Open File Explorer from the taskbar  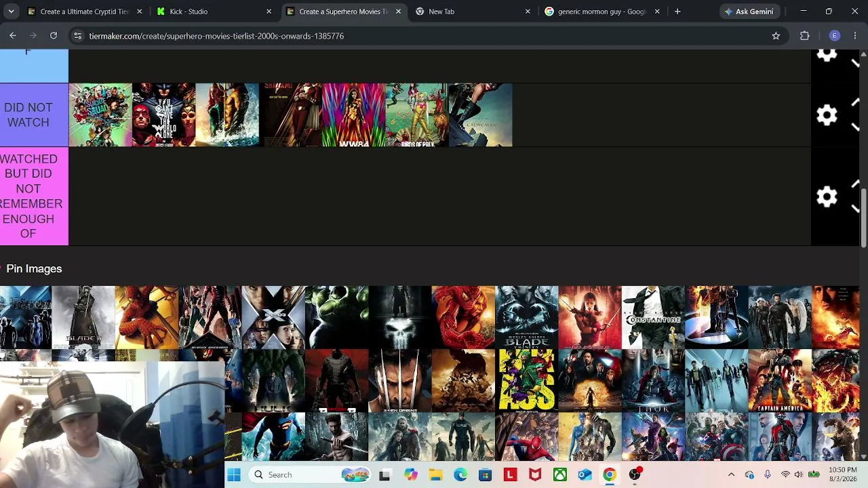pos(435,475)
